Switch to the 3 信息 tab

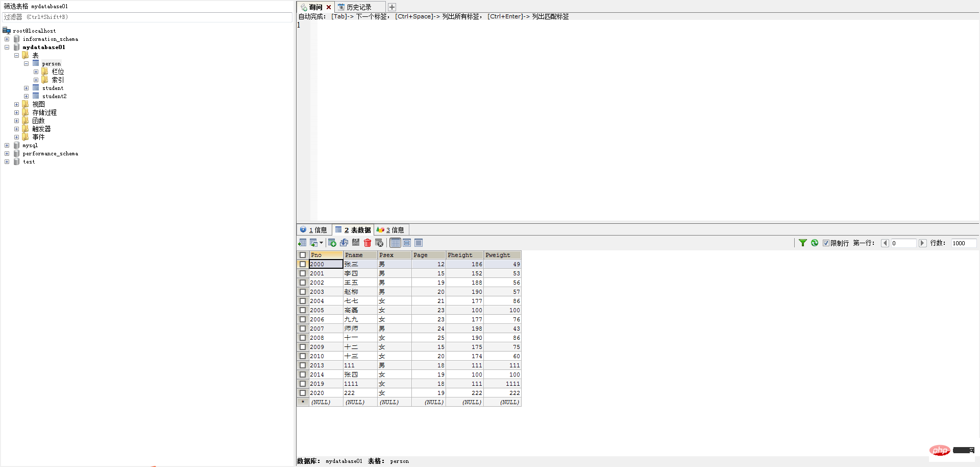pos(391,230)
